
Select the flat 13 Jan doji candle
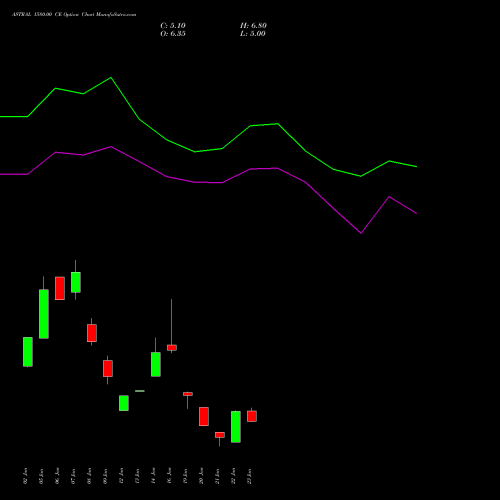point(140,391)
